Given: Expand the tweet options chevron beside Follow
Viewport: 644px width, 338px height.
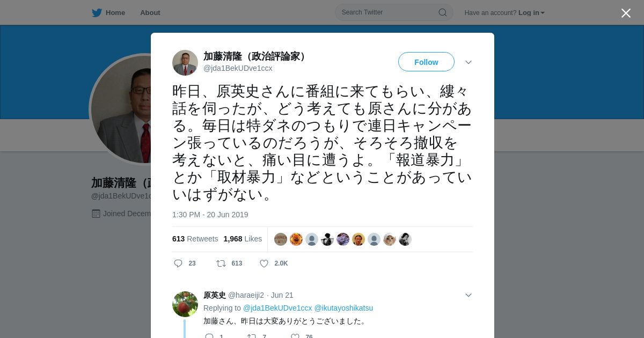Looking at the screenshot, I should (x=469, y=62).
